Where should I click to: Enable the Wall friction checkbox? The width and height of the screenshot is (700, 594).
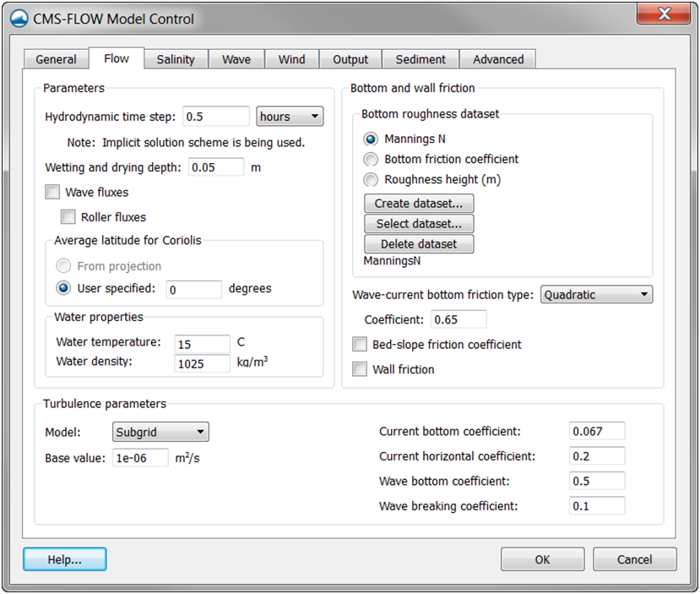(x=360, y=369)
